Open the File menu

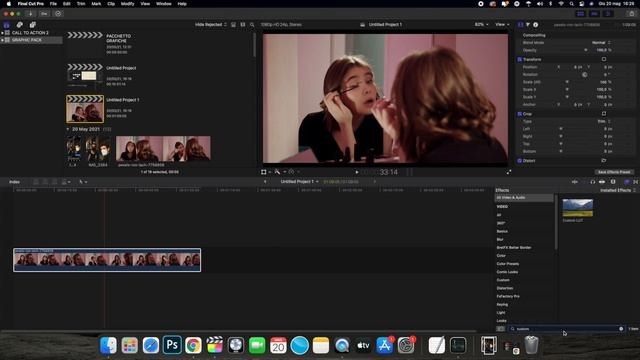(53, 4)
